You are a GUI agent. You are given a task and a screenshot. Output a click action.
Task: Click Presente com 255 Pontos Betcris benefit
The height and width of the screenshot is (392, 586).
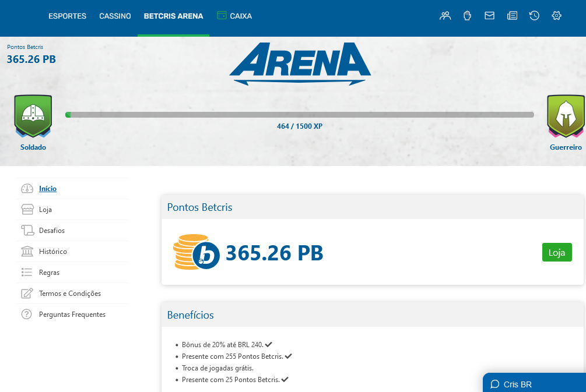pos(233,356)
